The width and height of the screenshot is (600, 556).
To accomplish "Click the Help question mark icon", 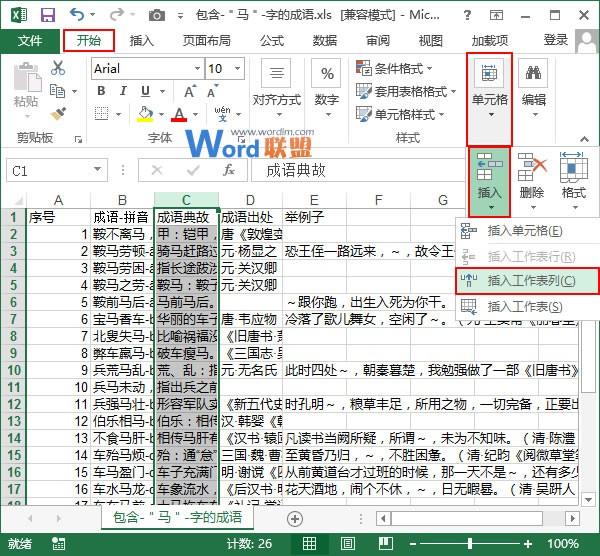I will pyautogui.click(x=467, y=15).
